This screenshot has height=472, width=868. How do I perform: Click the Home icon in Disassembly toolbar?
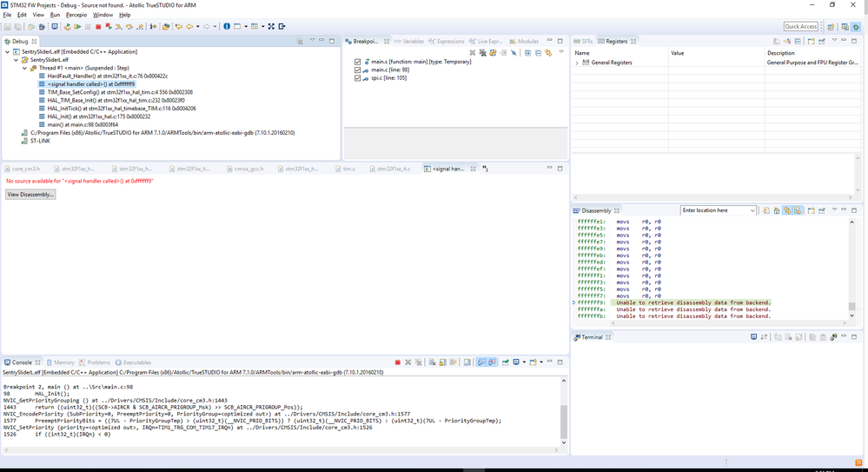(777, 210)
